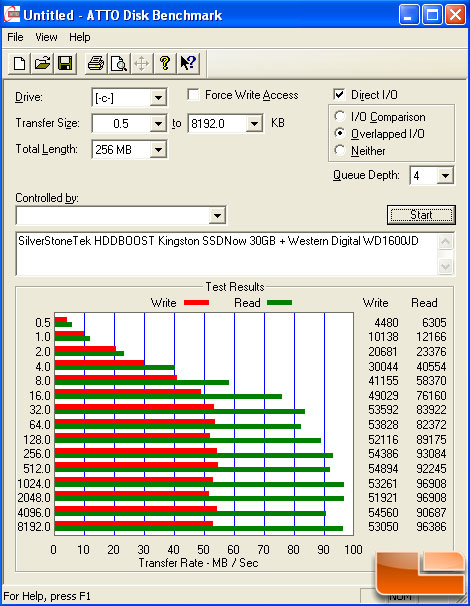Click the New document toolbar icon

click(x=19, y=63)
